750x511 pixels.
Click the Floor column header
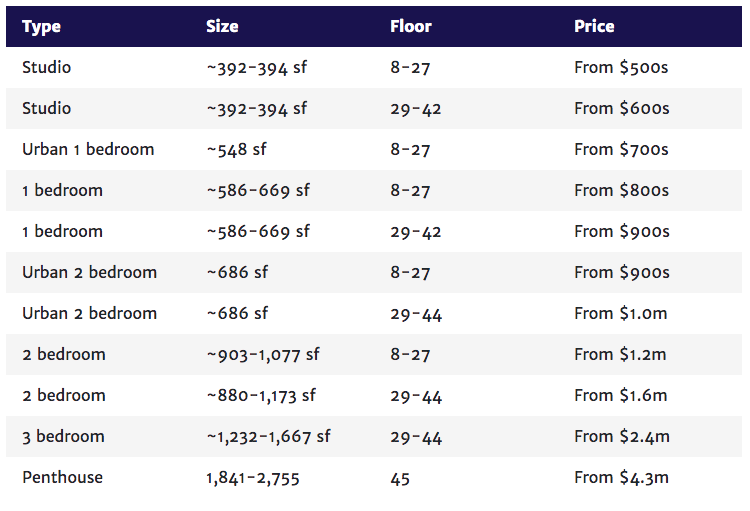pos(410,26)
